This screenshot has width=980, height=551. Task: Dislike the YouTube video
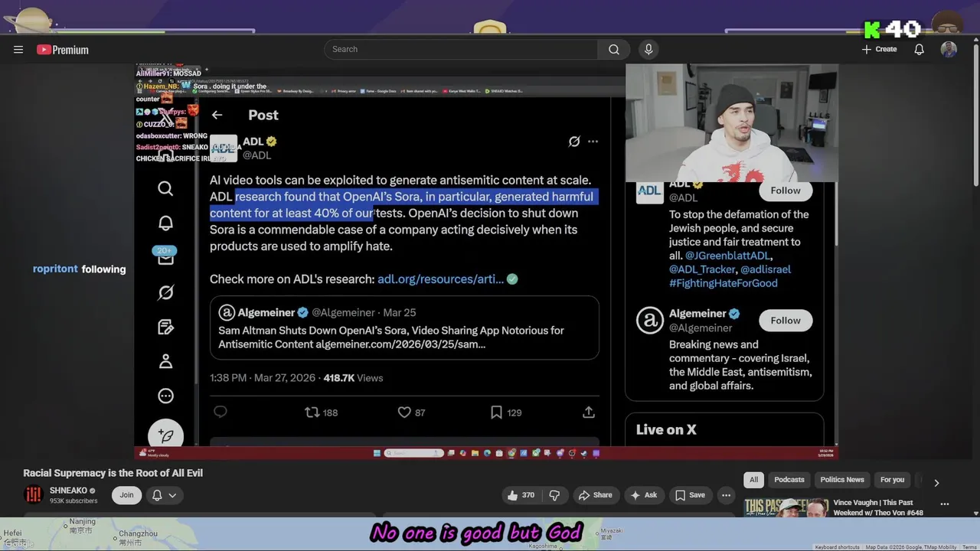pos(554,495)
